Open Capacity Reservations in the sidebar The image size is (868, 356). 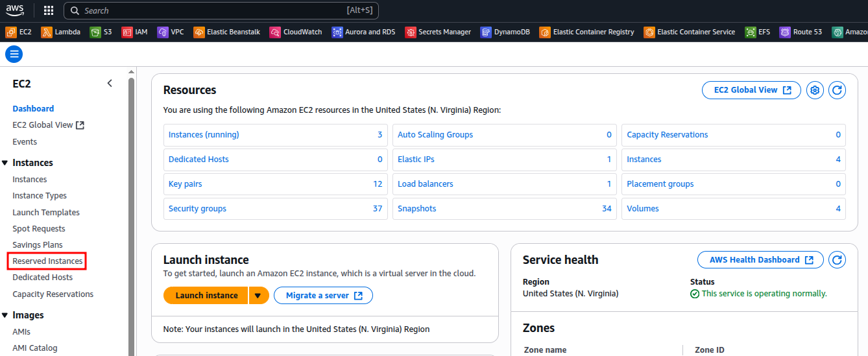click(x=53, y=294)
